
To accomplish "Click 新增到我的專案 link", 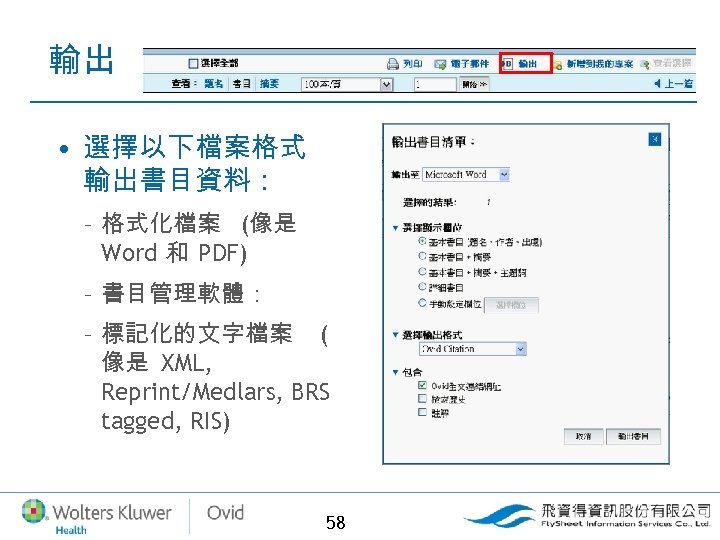I will (599, 64).
